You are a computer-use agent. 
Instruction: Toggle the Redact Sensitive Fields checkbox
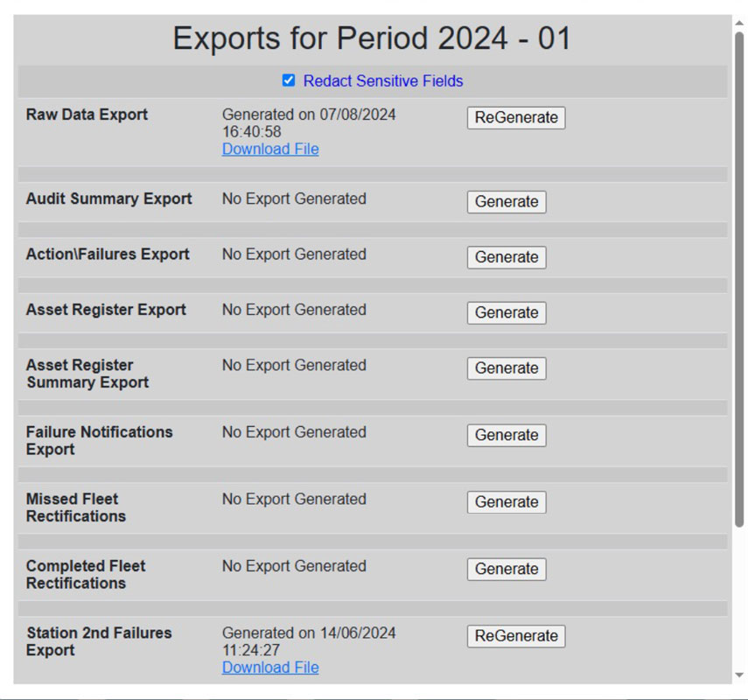pyautogui.click(x=289, y=80)
